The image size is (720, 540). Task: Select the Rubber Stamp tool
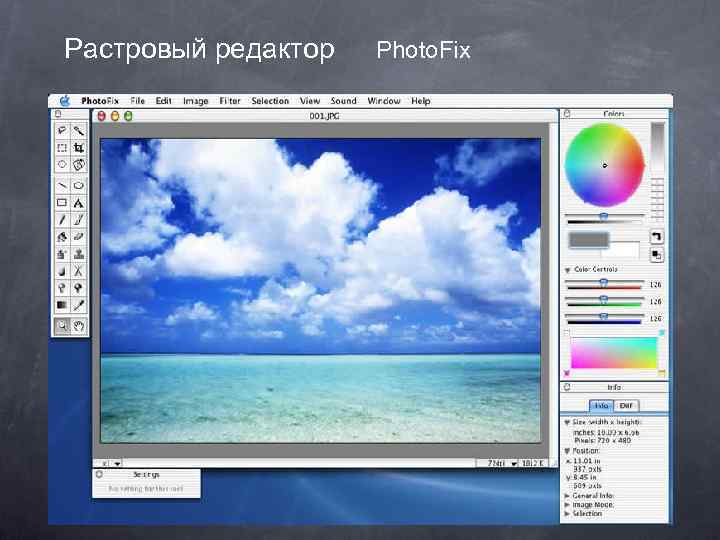point(79,254)
